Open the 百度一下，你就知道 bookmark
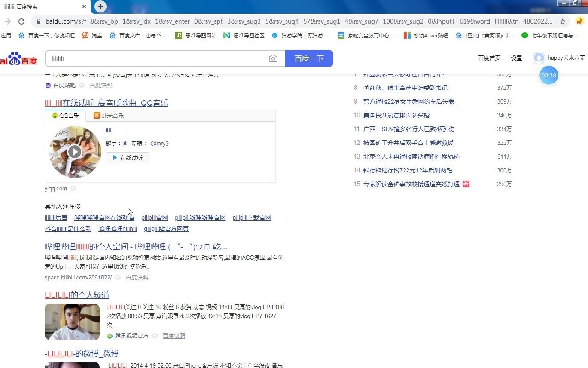 click(46, 35)
